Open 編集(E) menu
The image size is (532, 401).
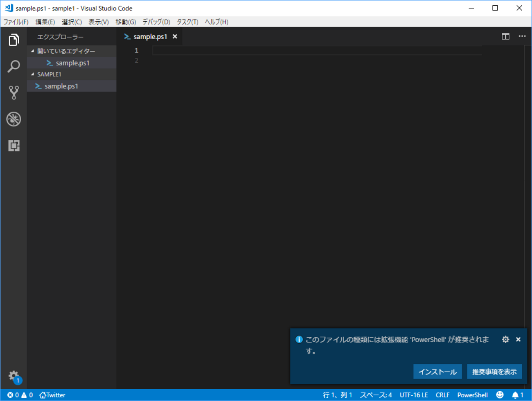45,22
